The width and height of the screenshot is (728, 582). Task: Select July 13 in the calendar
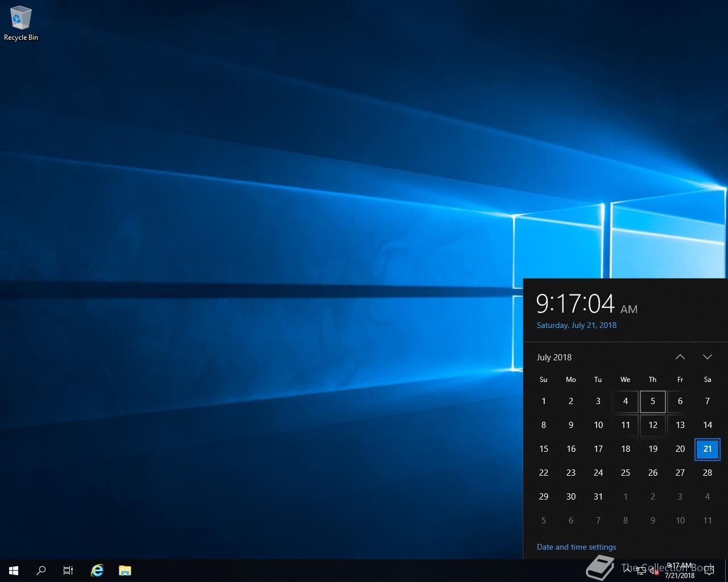[680, 425]
